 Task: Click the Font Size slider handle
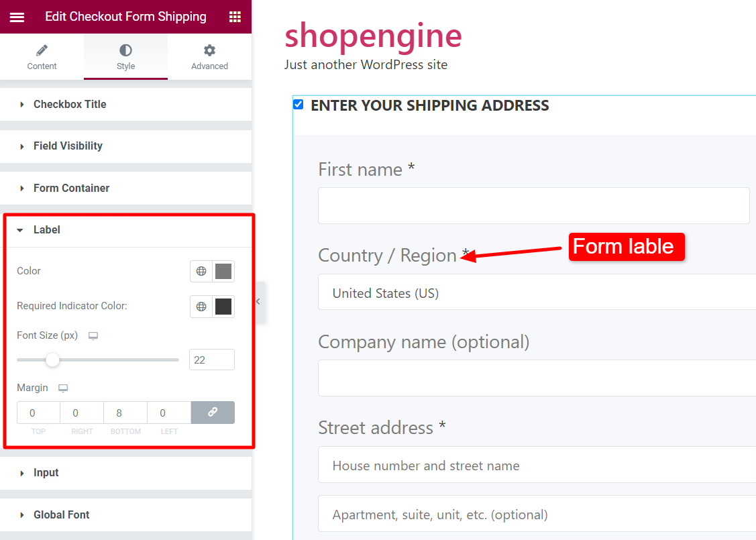point(52,360)
